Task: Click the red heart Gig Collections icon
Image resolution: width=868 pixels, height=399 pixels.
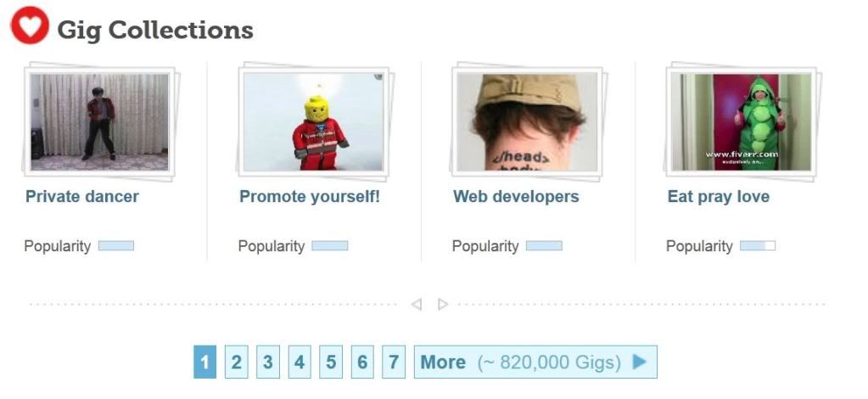Action: point(30,25)
